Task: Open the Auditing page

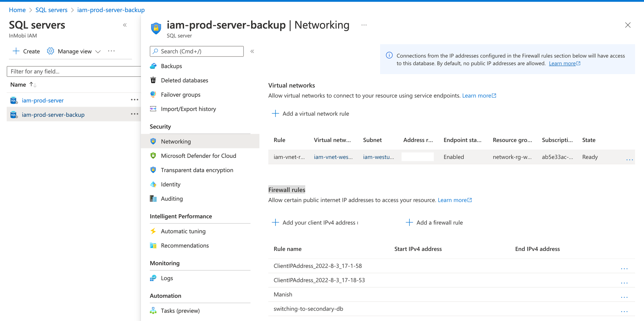Action: 172,198
